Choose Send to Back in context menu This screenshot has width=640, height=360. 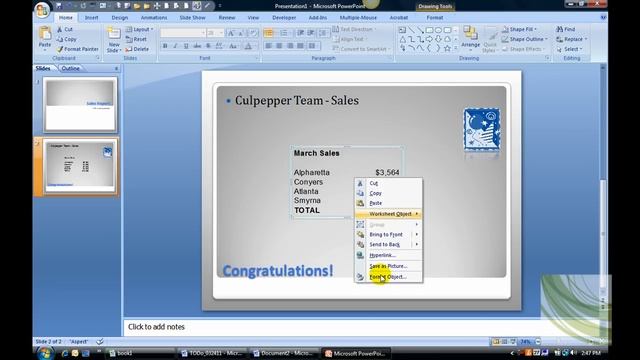pyautogui.click(x=388, y=244)
